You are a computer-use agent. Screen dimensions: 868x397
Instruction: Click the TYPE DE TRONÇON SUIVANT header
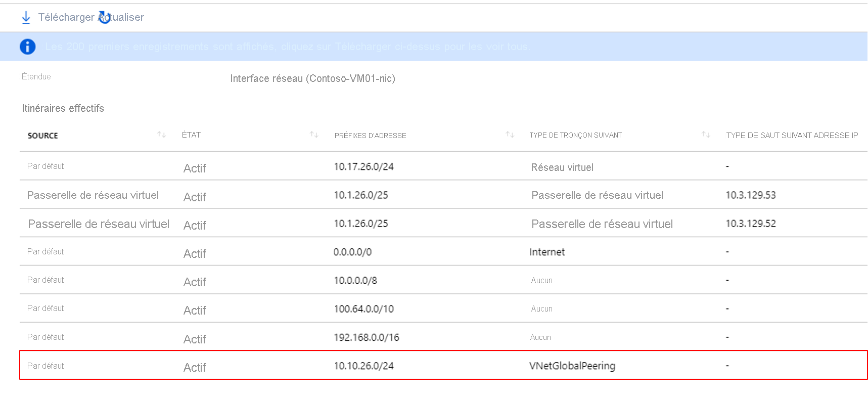575,135
